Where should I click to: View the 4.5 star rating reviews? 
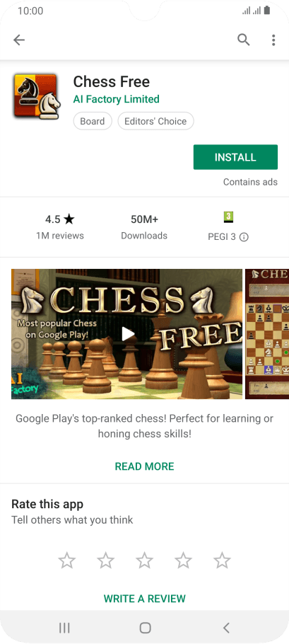(60, 226)
